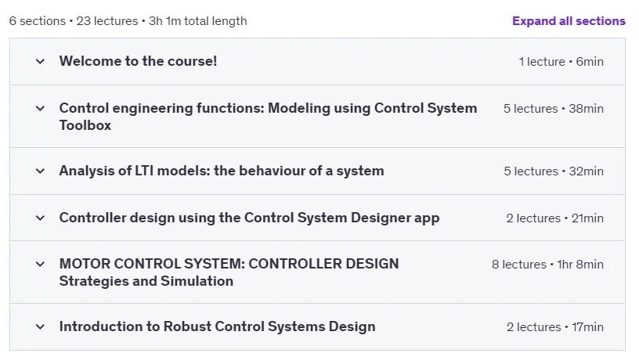Click the 8 lectures • 1hr 8min label
639x364 pixels.
click(547, 265)
